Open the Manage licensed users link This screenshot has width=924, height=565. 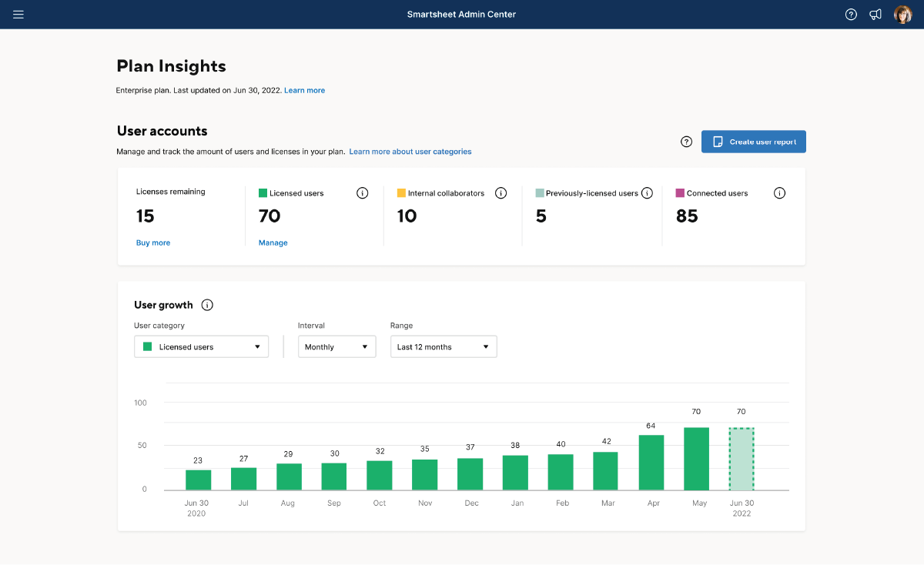pyautogui.click(x=273, y=242)
